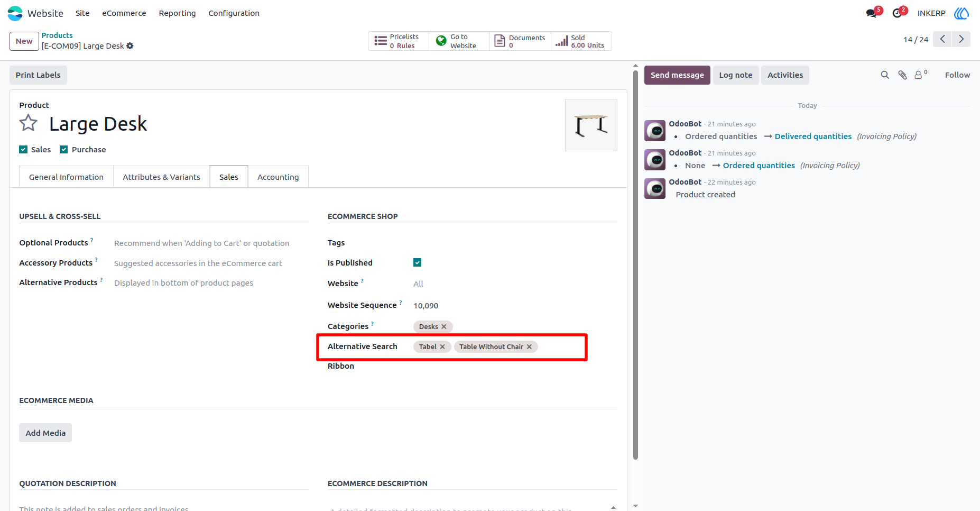Click the paperclip attachments icon
Viewport: 980px width, 511px height.
(x=903, y=75)
